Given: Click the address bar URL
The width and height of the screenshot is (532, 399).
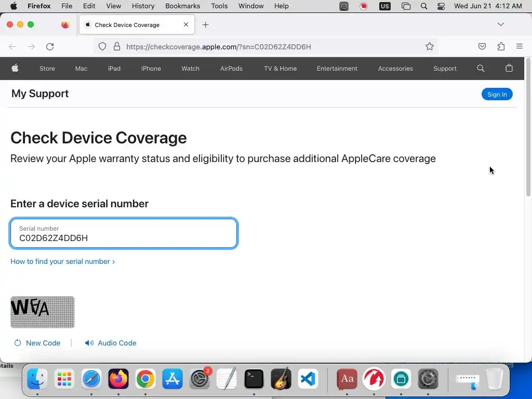Looking at the screenshot, I should tap(219, 47).
